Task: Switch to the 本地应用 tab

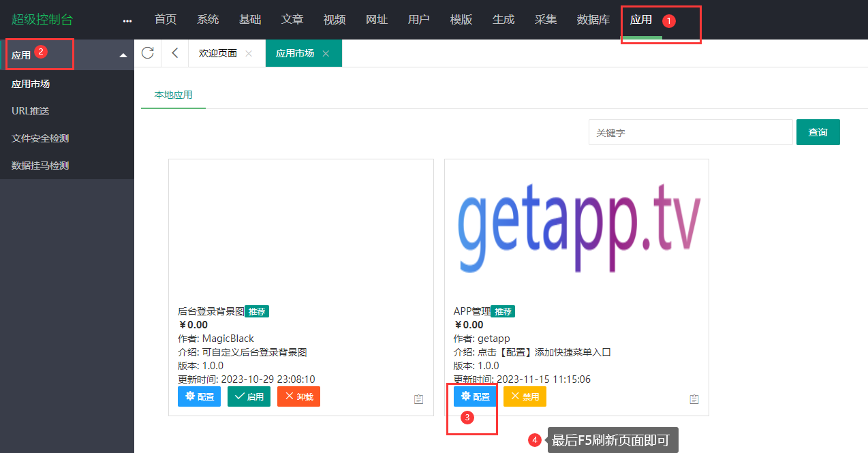Action: point(173,95)
